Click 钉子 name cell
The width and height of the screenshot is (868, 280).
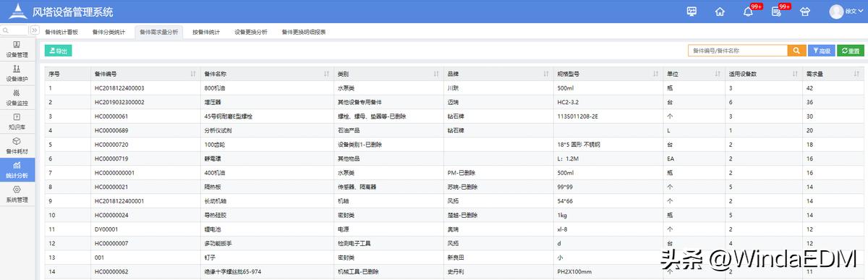click(x=210, y=257)
